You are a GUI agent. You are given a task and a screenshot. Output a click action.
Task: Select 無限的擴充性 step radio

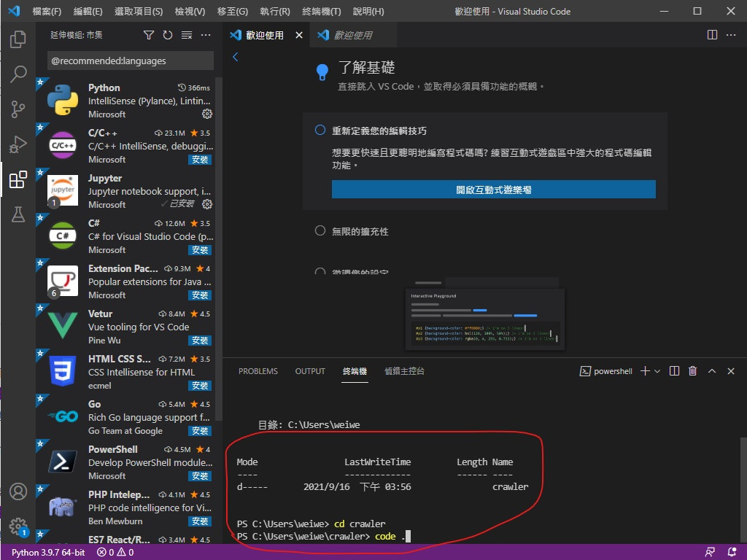click(320, 230)
